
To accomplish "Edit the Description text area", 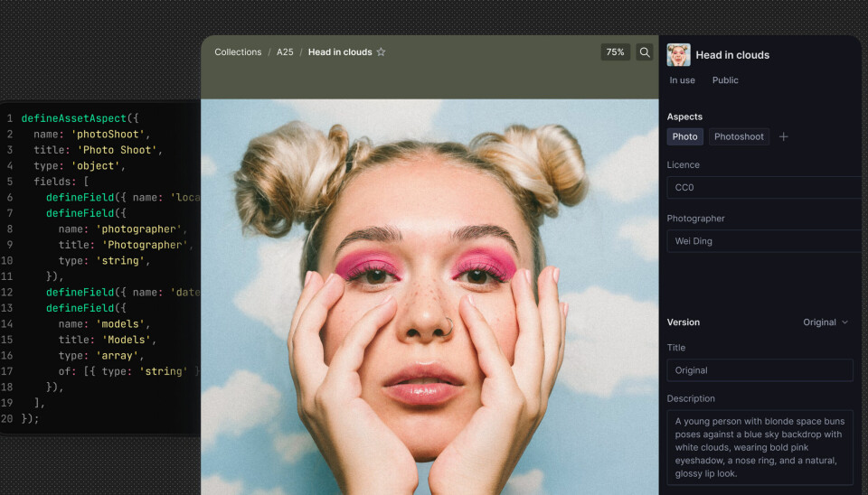I will [x=759, y=447].
